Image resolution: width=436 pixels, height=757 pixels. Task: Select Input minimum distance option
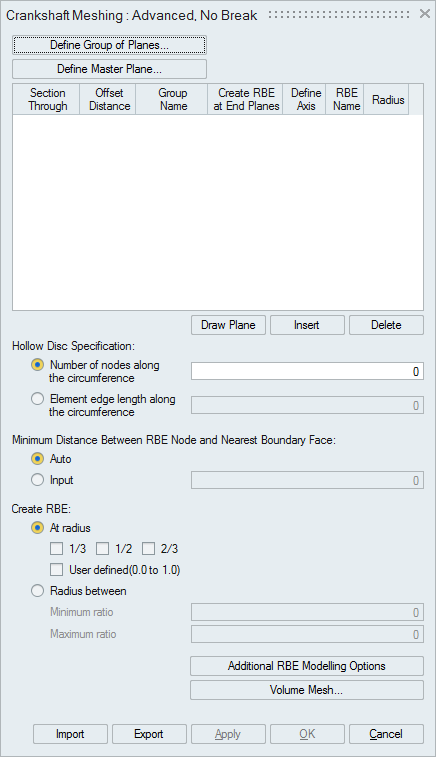click(37, 480)
